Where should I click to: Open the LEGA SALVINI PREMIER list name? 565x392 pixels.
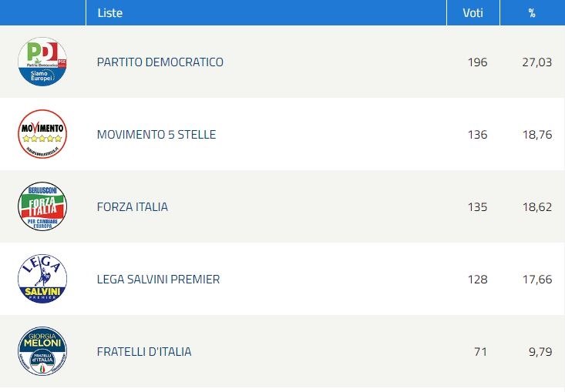[x=158, y=279]
